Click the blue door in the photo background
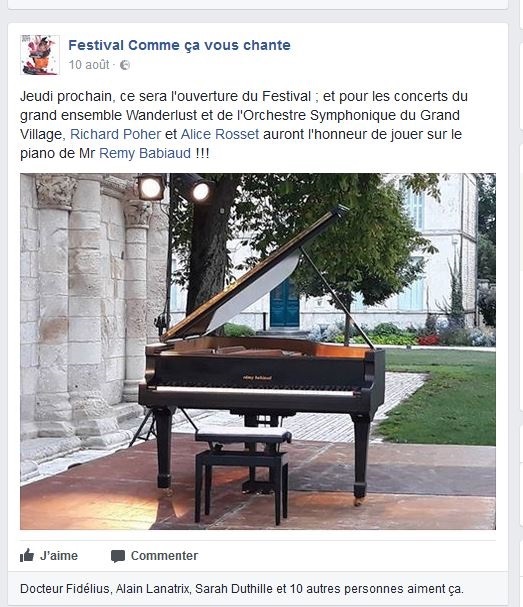This screenshot has height=607, width=523. pyautogui.click(x=285, y=304)
